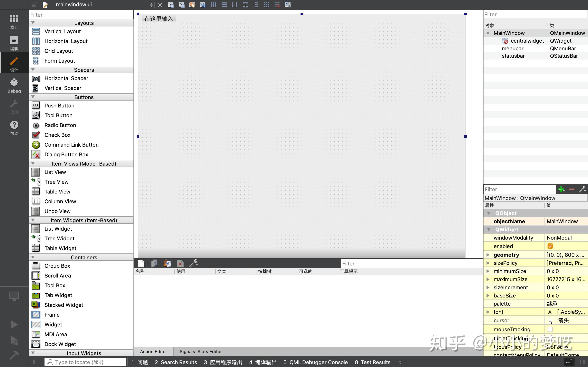
Task: Expand the geometry property row
Action: 488,255
